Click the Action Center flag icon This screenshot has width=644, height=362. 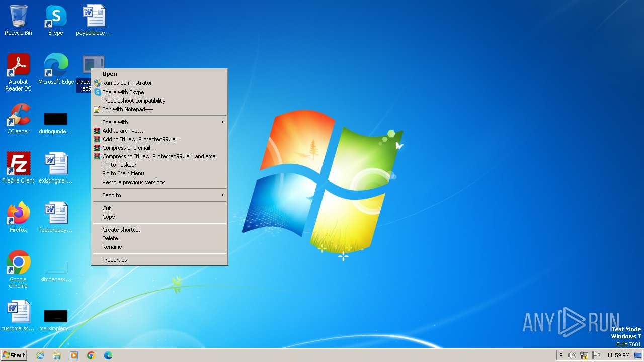[x=596, y=355]
